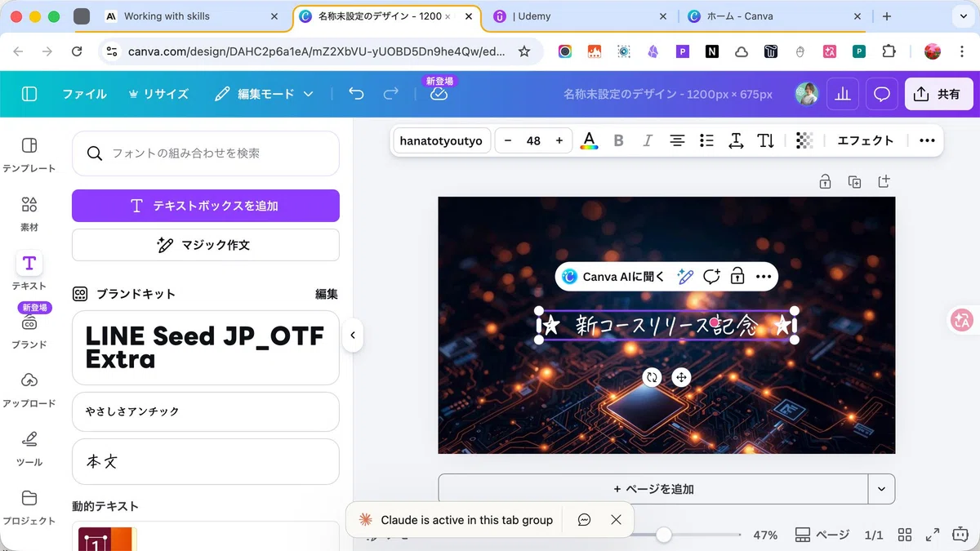Image resolution: width=980 pixels, height=551 pixels.
Task: Add 本文 body text
Action: click(x=206, y=461)
